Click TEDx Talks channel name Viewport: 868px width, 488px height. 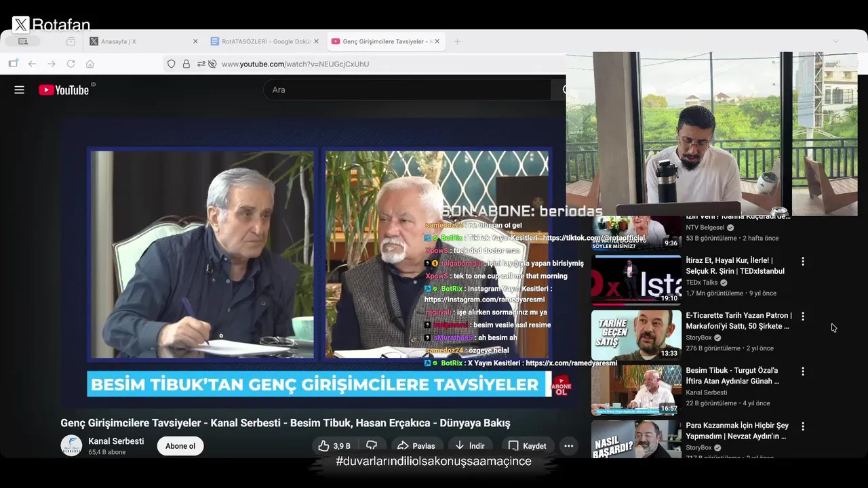[701, 282]
